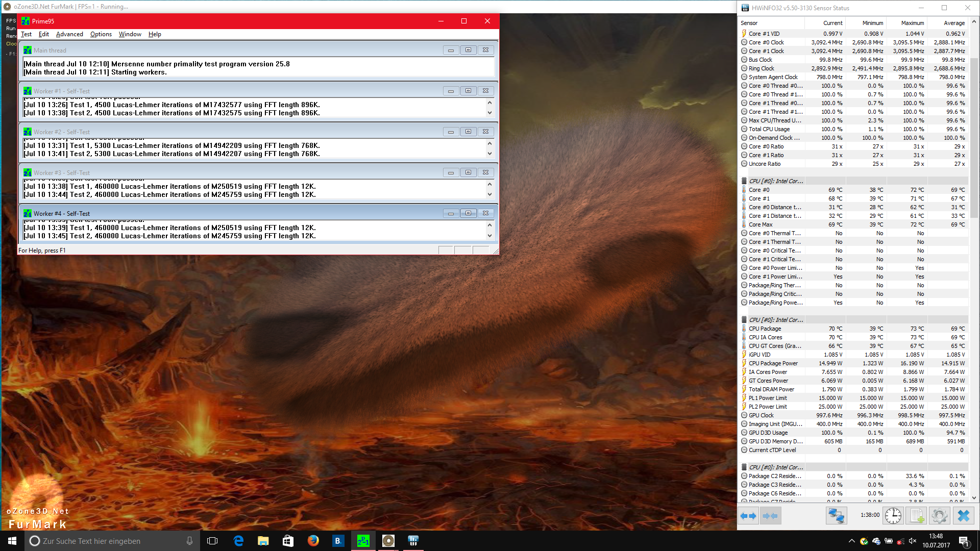Open HWiNFO sensor settings gear icon
Viewport: 980px width, 551px height.
coord(939,516)
